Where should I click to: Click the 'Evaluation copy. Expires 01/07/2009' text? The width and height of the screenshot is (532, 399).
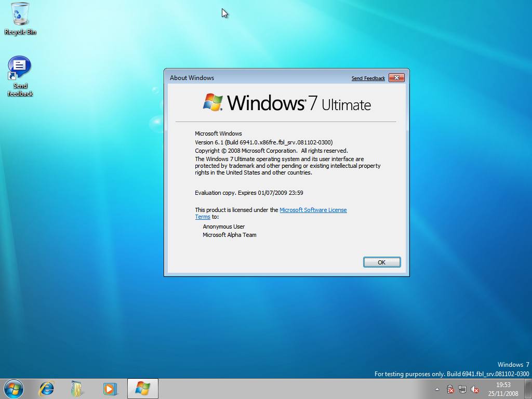pyautogui.click(x=249, y=193)
